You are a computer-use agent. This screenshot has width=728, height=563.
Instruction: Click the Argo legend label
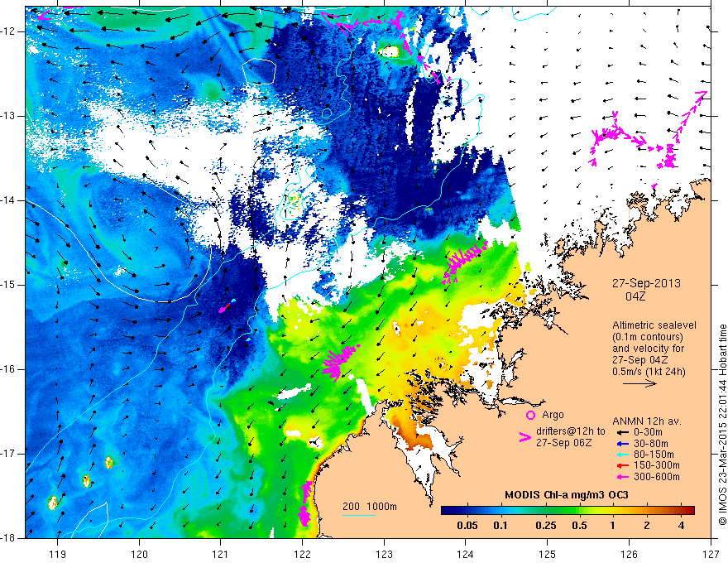(553, 415)
